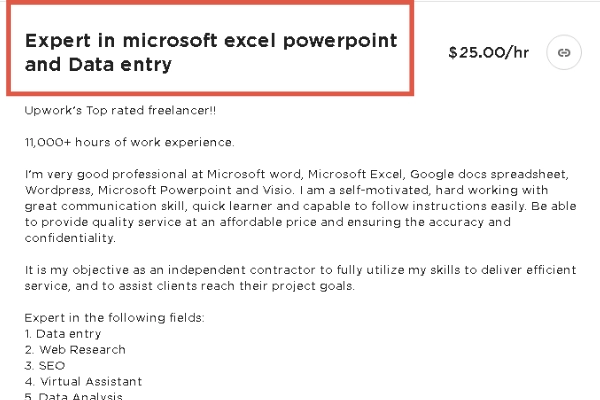
Task: Copy the profile link using chain icon
Action: [564, 52]
